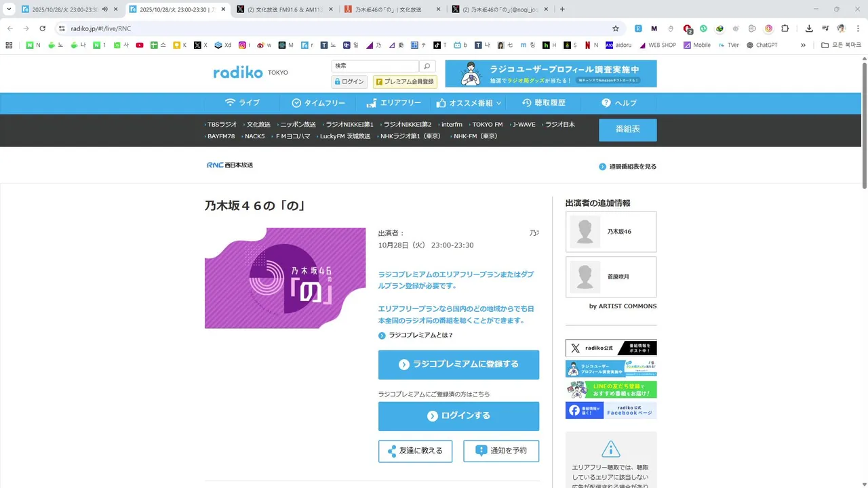Select ニッポン放送 station
868x488 pixels.
pos(297,125)
